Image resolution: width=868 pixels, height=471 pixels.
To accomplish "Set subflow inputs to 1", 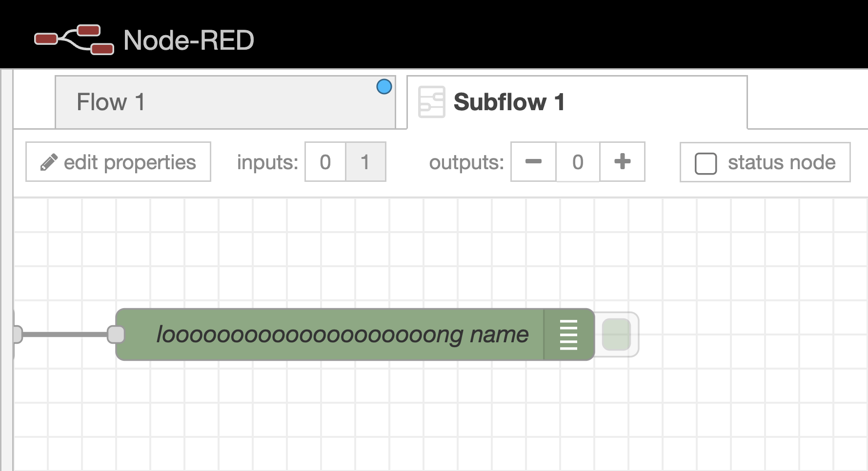I will click(x=365, y=162).
